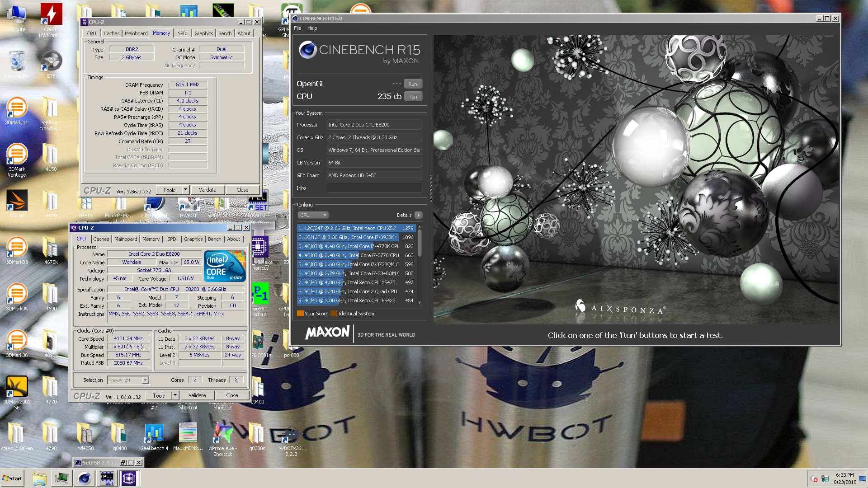This screenshot has width=868, height=488.
Task: Open the HWBOT Unigine desktop shortcut
Action: point(189,209)
